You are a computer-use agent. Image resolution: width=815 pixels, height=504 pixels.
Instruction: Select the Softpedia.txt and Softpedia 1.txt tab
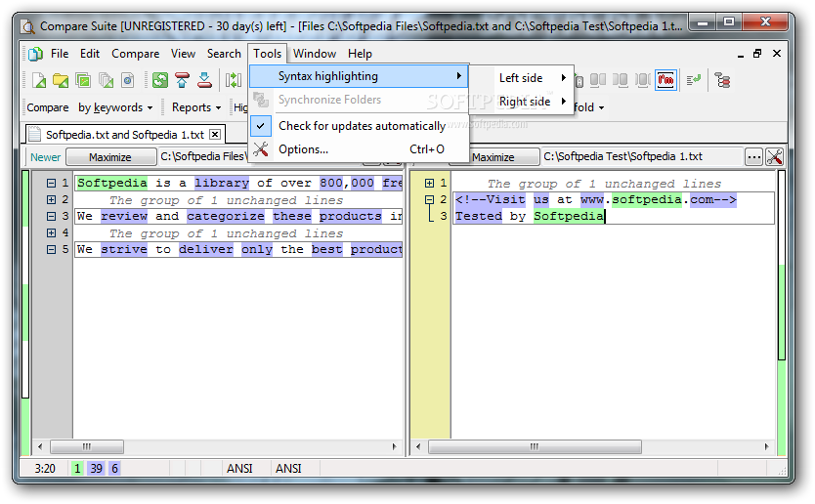(125, 135)
